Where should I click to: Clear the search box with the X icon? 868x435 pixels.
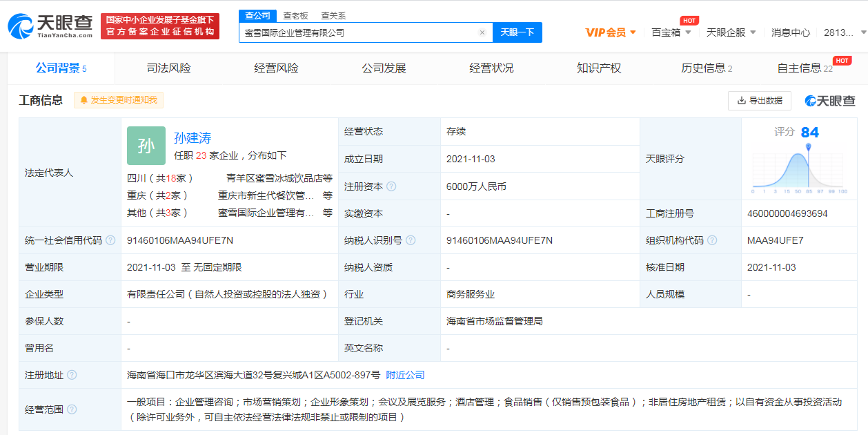(482, 32)
